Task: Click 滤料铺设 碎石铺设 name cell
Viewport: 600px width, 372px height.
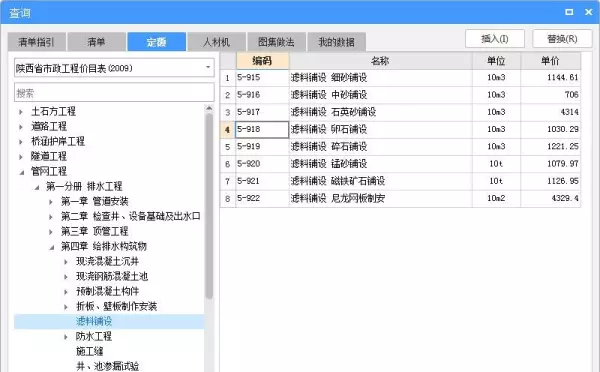Action: coord(380,147)
